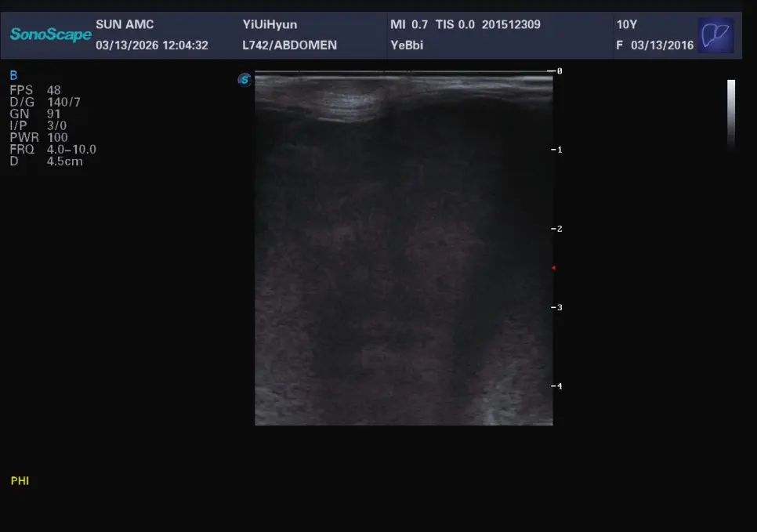Click the SonoScape logo
This screenshot has height=532, width=757.
(51, 34)
